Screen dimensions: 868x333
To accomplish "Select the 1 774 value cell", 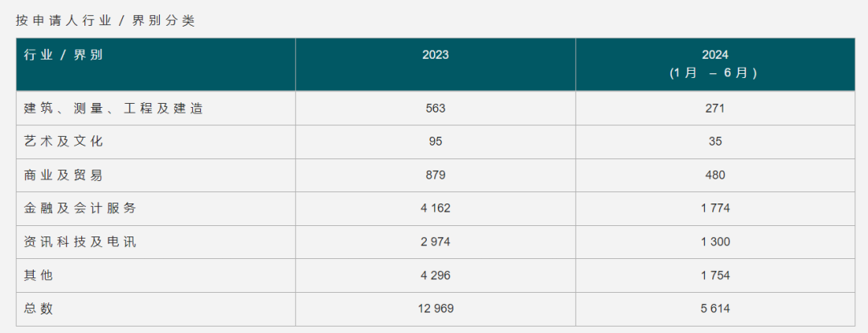I will pyautogui.click(x=714, y=208).
